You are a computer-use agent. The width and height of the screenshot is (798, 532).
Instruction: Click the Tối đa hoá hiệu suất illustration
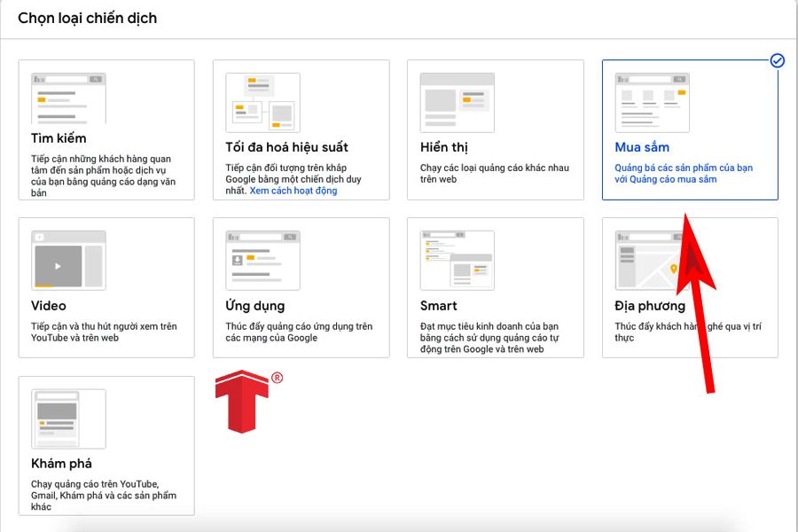coord(263,102)
